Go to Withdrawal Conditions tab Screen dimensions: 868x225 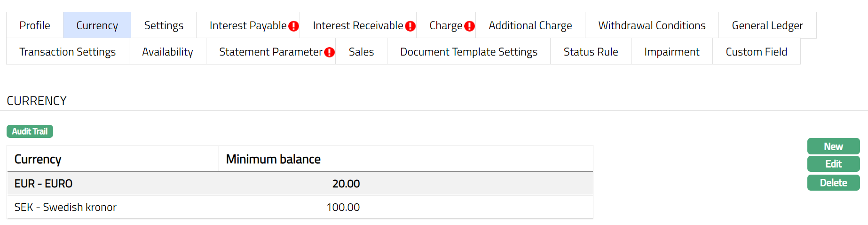[652, 25]
